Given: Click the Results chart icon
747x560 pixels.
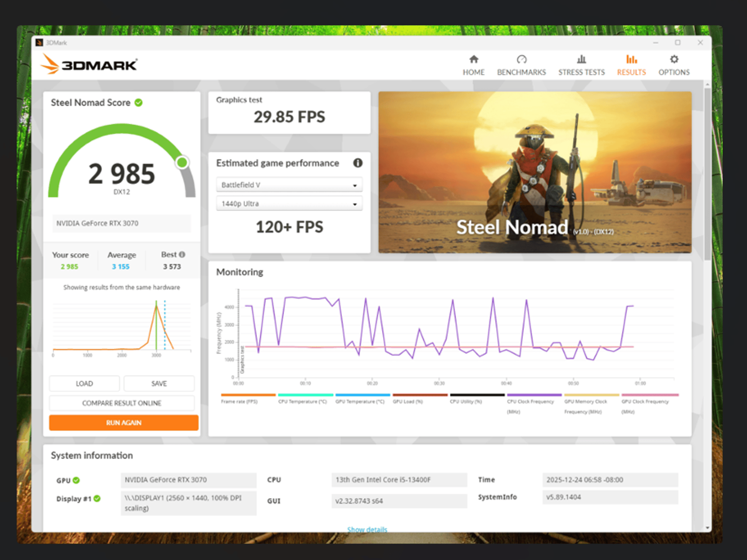Looking at the screenshot, I should [631, 59].
